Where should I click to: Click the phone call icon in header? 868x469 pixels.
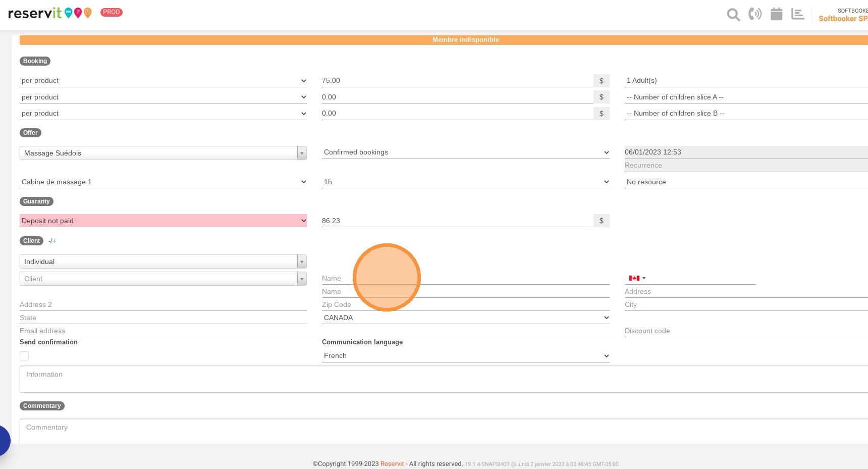tap(755, 14)
